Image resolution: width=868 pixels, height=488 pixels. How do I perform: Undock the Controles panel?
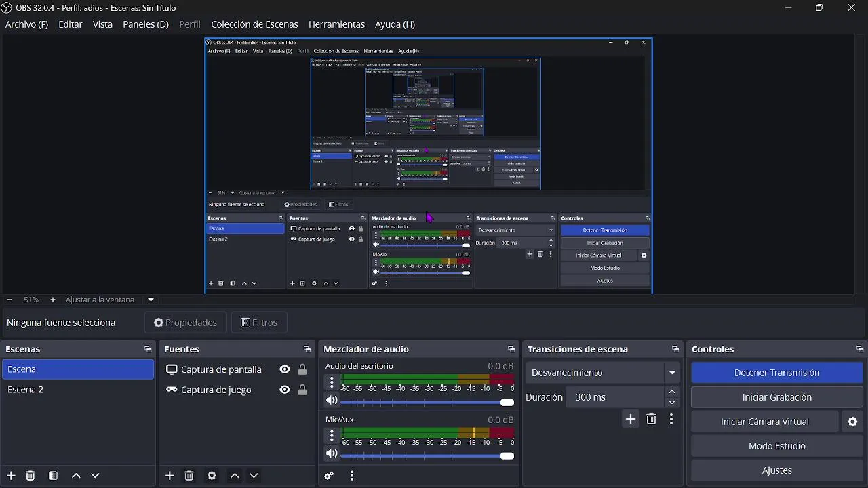860,349
